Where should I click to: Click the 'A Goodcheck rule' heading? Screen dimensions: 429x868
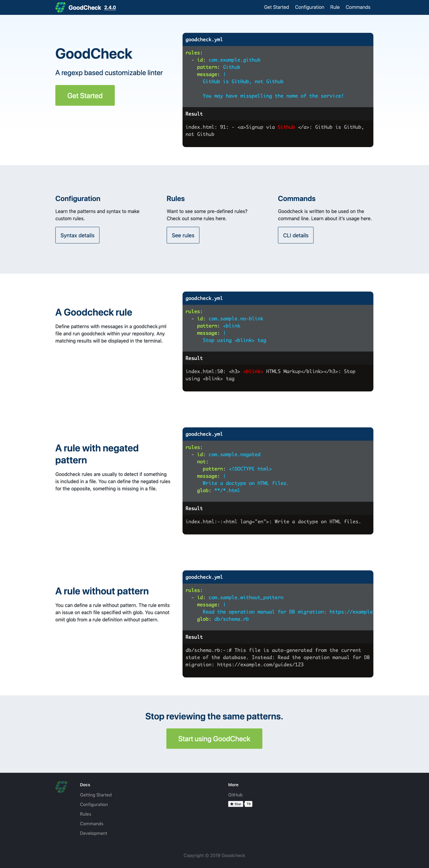94,312
